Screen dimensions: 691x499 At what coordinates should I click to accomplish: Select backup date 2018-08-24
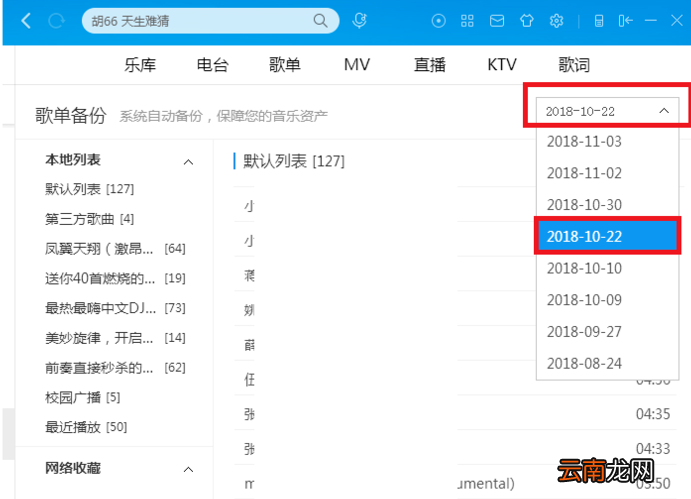point(607,364)
